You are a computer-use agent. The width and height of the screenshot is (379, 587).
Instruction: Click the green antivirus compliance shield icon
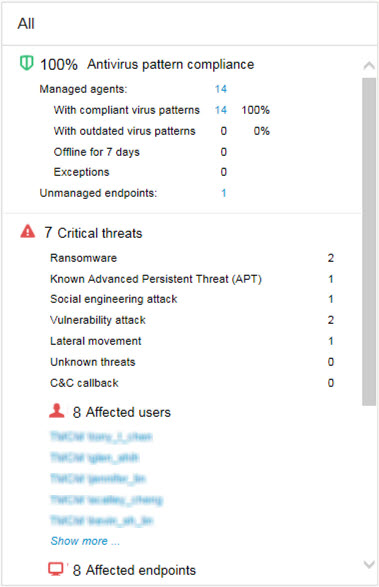point(26,63)
